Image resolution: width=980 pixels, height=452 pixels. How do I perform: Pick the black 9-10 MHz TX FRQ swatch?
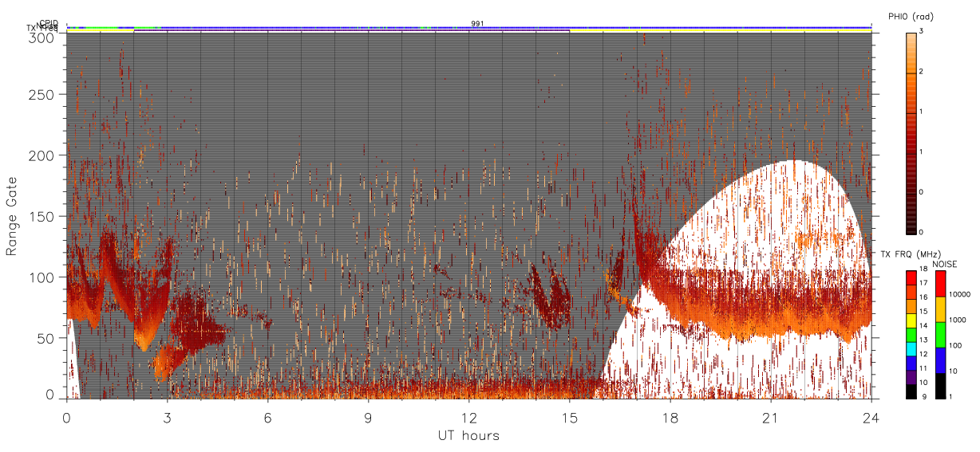point(911,391)
